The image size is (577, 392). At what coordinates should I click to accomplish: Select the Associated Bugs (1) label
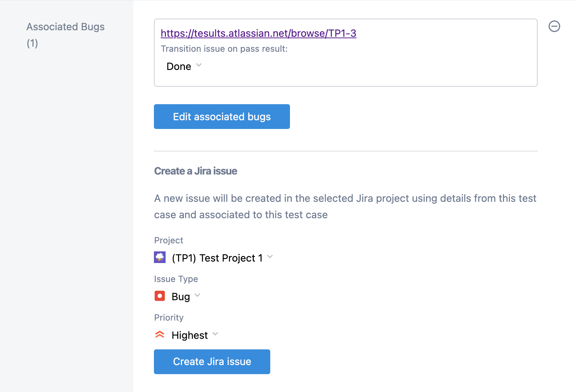coord(66,35)
